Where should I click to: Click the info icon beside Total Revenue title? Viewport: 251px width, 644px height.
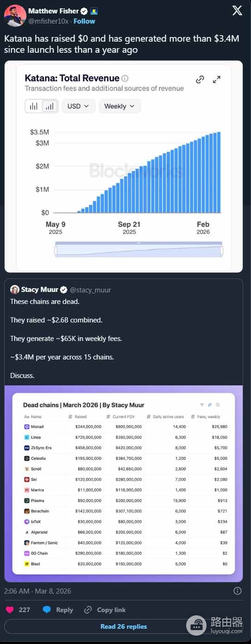[125, 78]
